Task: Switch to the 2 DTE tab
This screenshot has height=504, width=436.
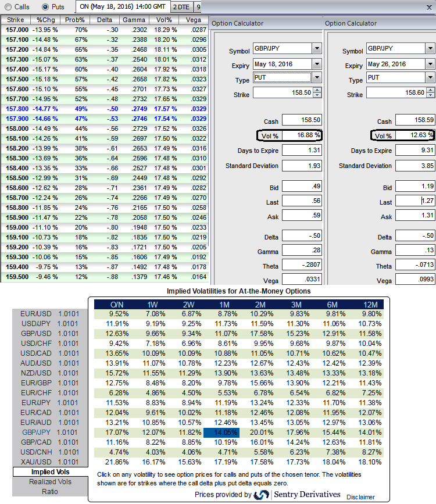Action: (x=181, y=7)
